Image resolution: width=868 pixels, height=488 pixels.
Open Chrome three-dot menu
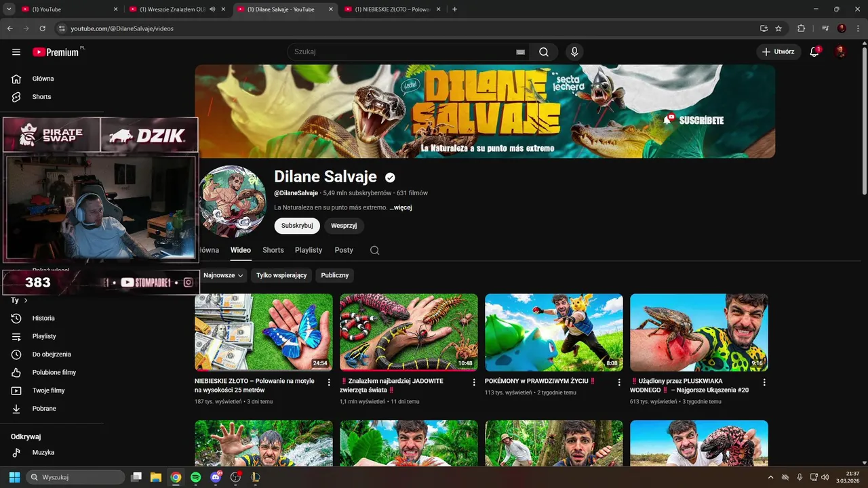click(x=858, y=28)
